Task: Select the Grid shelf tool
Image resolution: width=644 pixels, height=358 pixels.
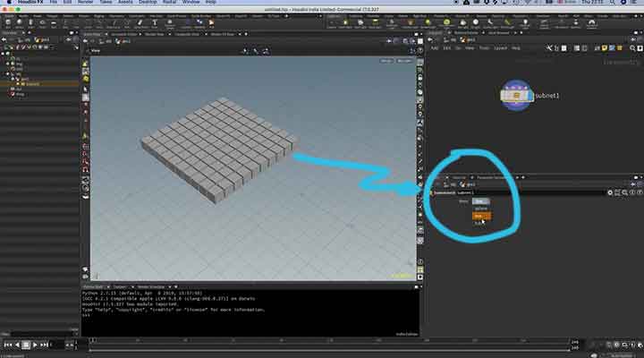Action: (54, 24)
